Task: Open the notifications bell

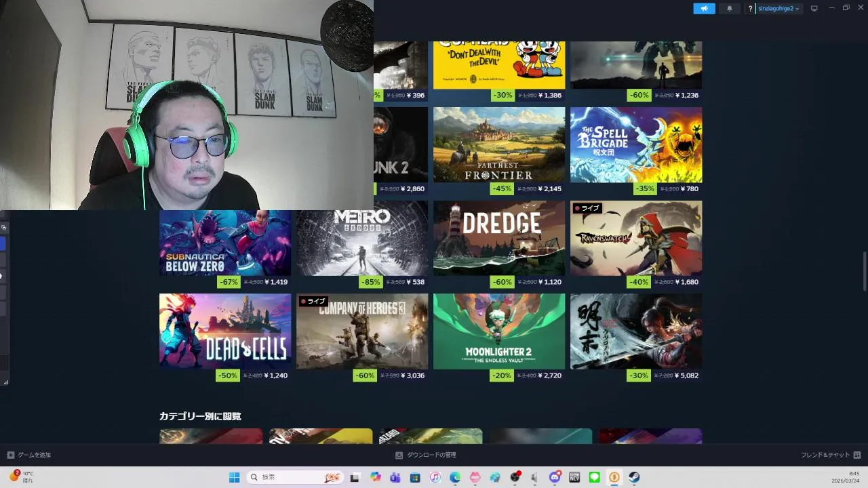Action: click(730, 8)
